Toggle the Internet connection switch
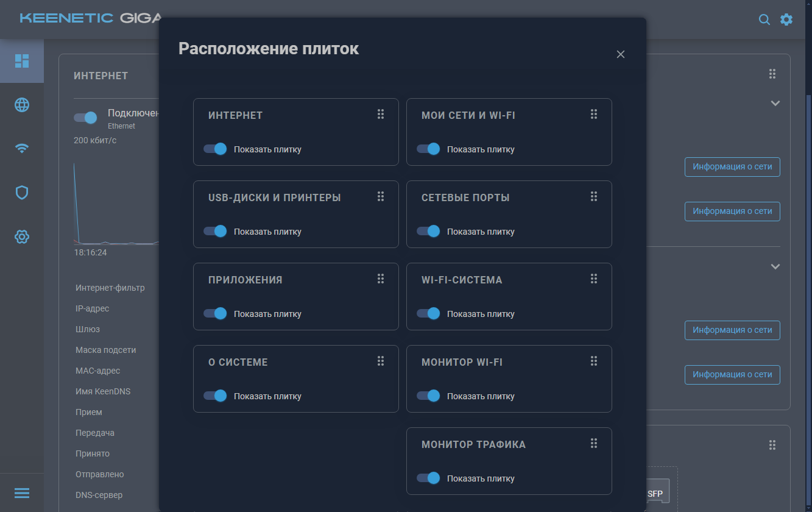Image resolution: width=812 pixels, height=512 pixels. click(85, 118)
